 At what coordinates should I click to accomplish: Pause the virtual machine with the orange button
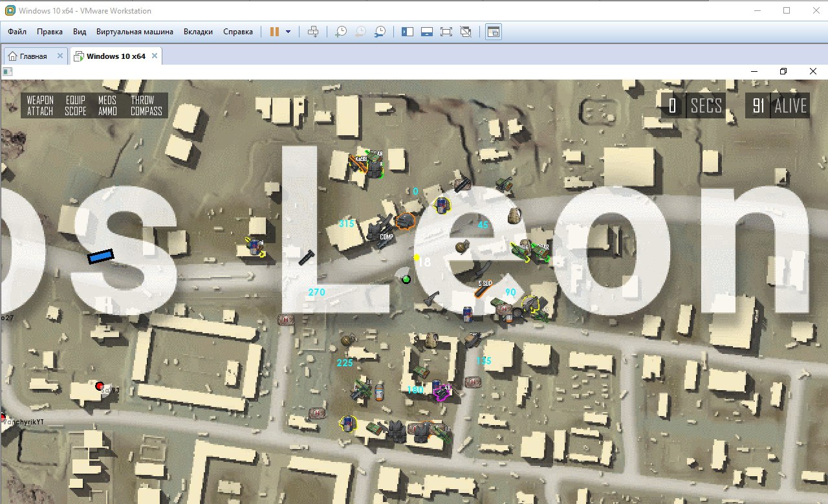pos(274,31)
